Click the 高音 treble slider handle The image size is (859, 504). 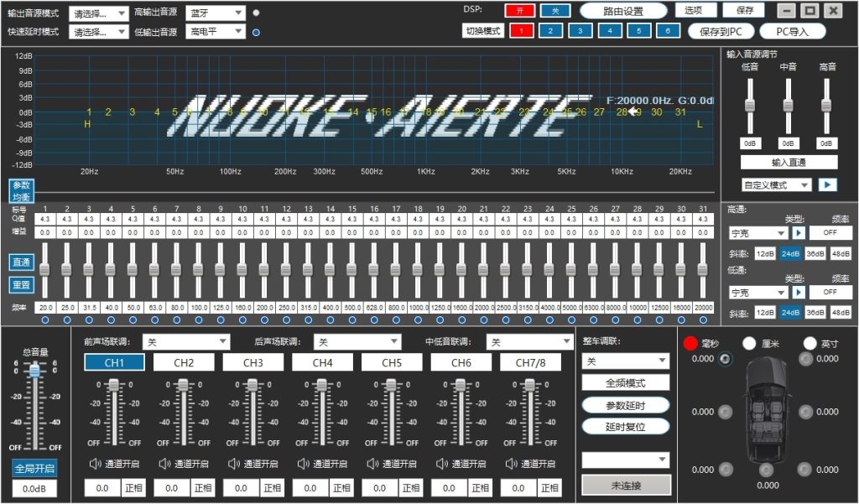826,105
